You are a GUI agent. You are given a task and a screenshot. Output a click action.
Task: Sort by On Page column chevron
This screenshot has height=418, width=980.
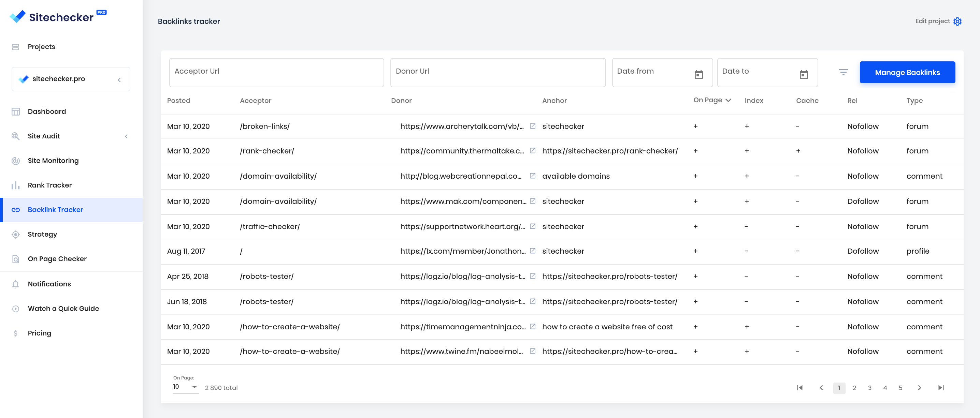[728, 100]
